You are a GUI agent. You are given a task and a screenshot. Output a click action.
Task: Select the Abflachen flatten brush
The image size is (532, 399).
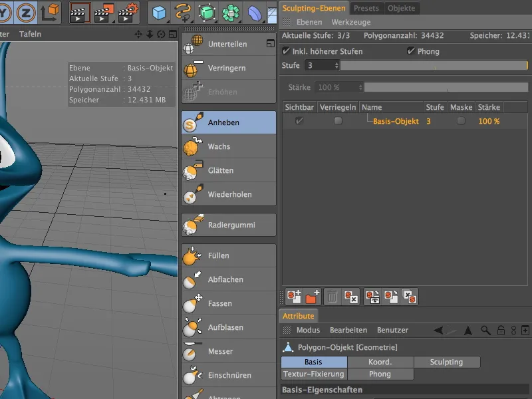point(228,279)
